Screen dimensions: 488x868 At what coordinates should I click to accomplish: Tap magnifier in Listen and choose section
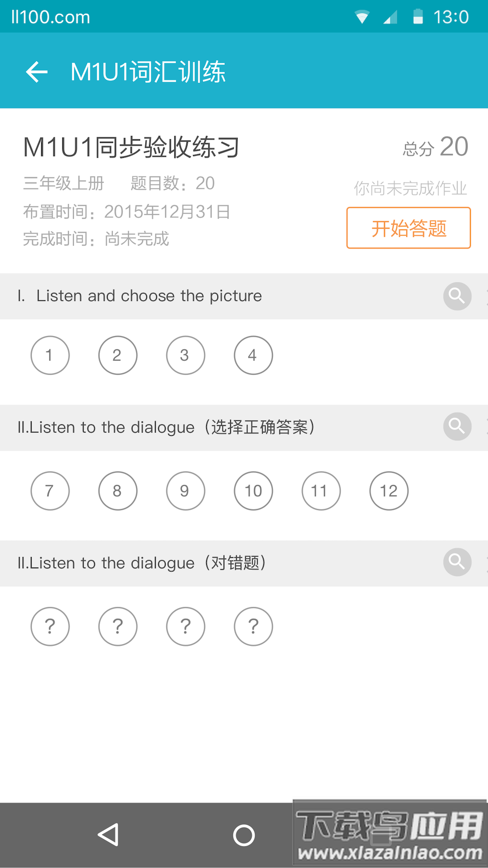point(457,296)
